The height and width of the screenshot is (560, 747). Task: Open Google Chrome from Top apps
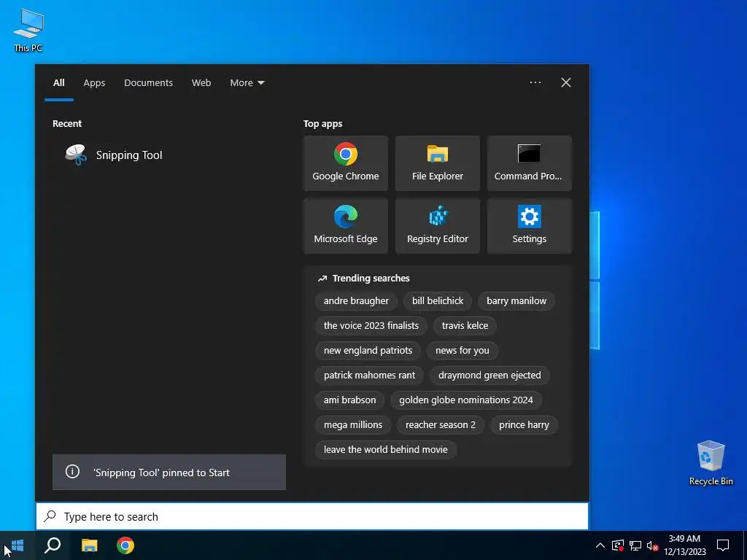[345, 163]
